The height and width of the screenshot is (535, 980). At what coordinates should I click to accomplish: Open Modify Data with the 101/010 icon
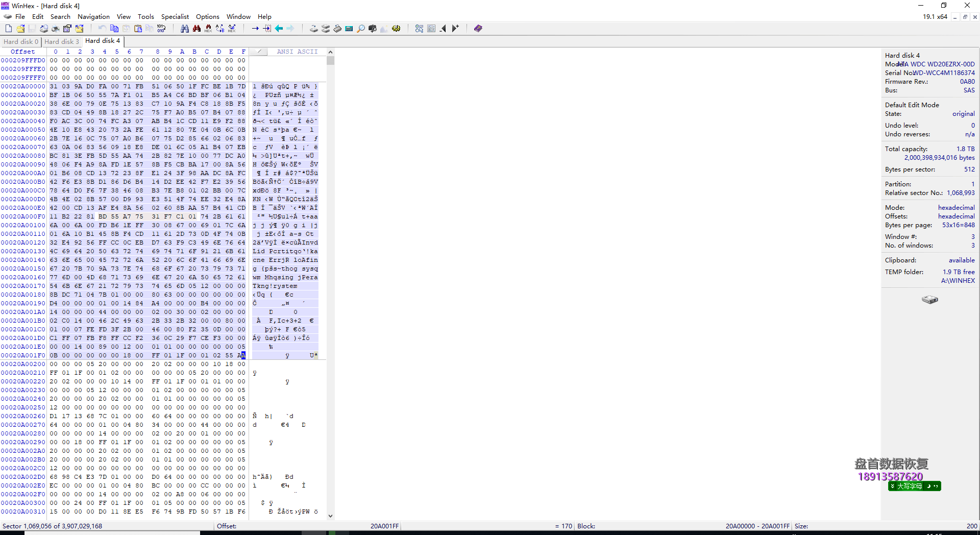coord(161,29)
